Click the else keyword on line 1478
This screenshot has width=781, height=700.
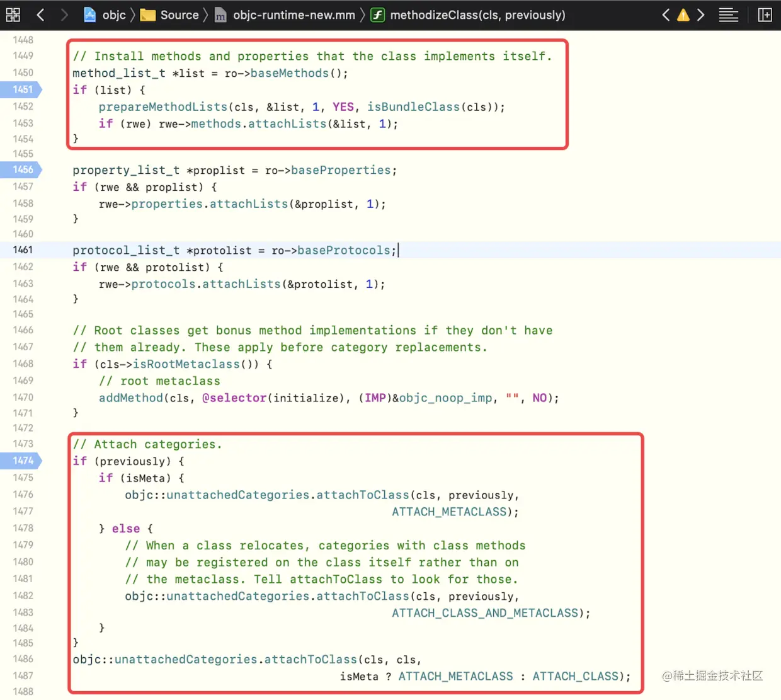pyautogui.click(x=126, y=529)
